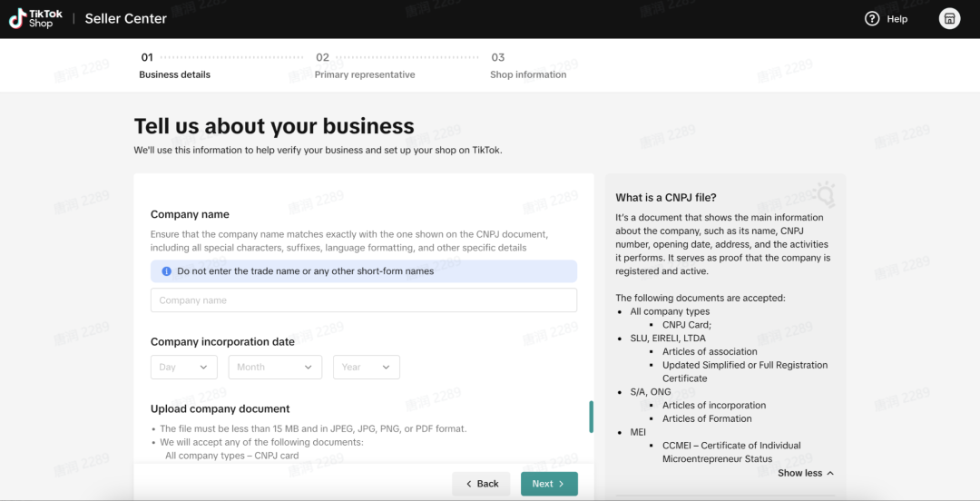980x501 pixels.
Task: Click the 'Upload company document' heading
Action: click(220, 408)
